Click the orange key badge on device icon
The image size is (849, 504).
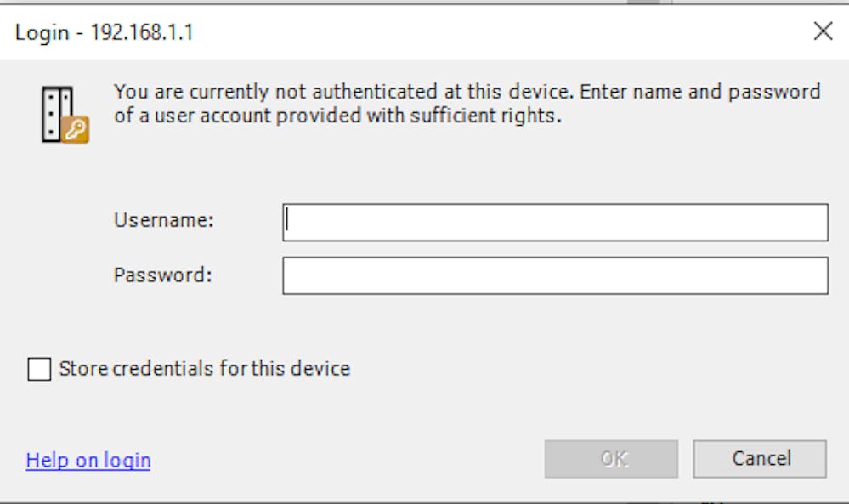click(76, 130)
